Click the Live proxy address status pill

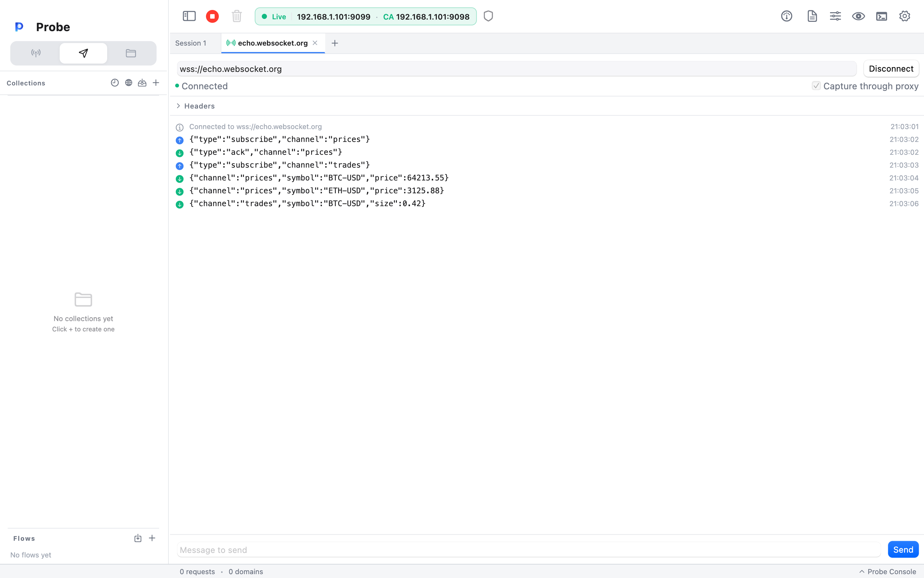(365, 16)
